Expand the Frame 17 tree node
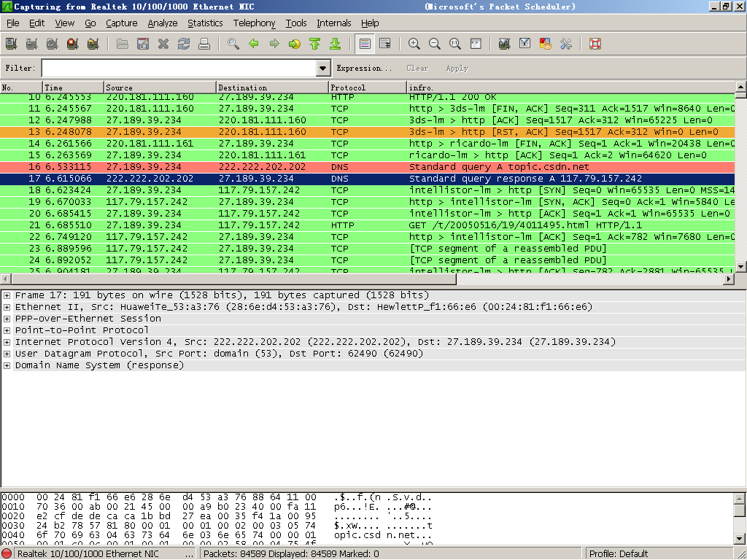 [x=7, y=295]
